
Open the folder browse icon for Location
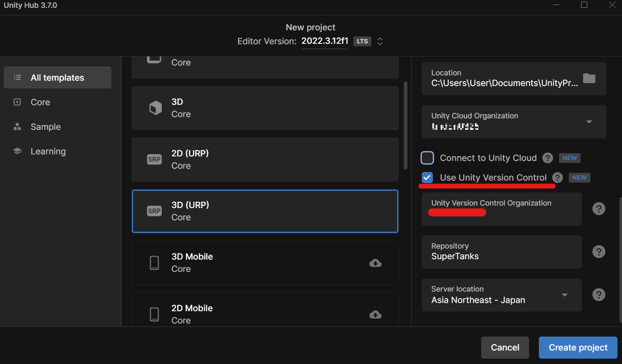589,78
